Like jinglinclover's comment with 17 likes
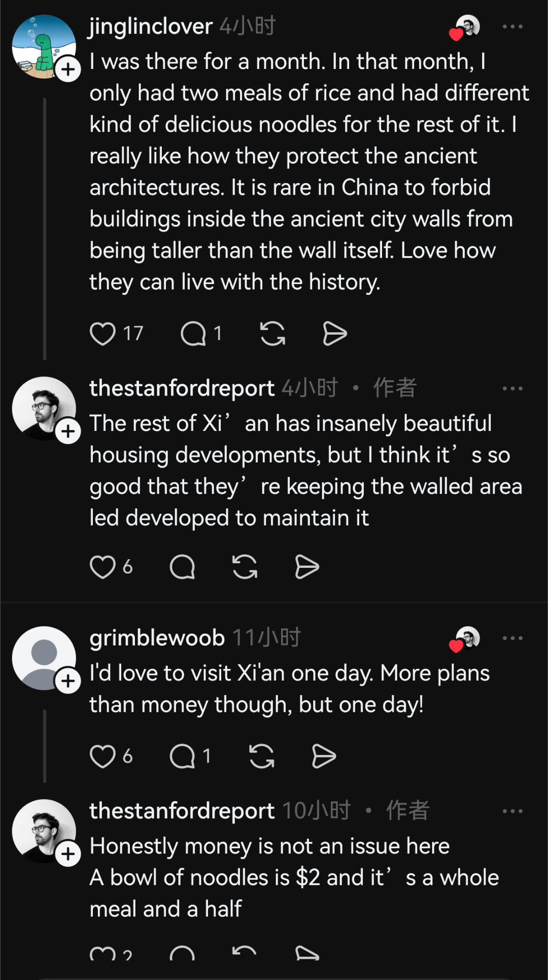The height and width of the screenshot is (980, 548). pyautogui.click(x=102, y=334)
